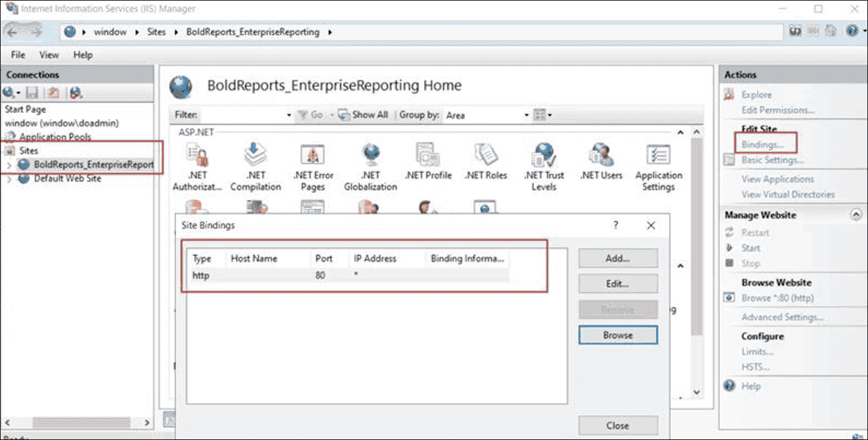Click the Bindings link in Actions
The width and height of the screenshot is (868, 440).
click(x=763, y=144)
